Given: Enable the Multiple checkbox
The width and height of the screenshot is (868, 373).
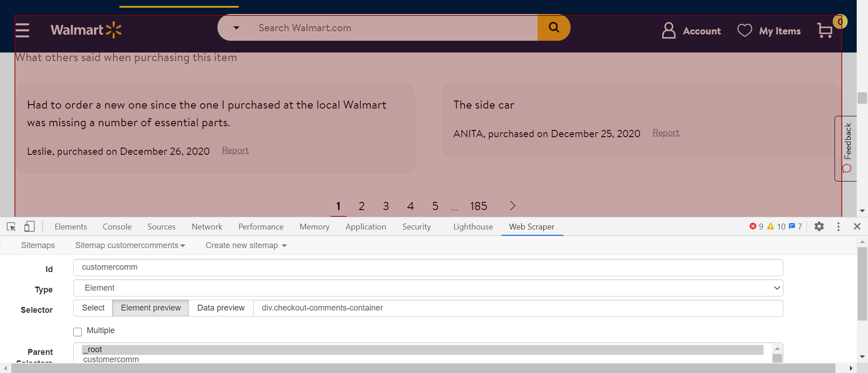Looking at the screenshot, I should pos(78,332).
